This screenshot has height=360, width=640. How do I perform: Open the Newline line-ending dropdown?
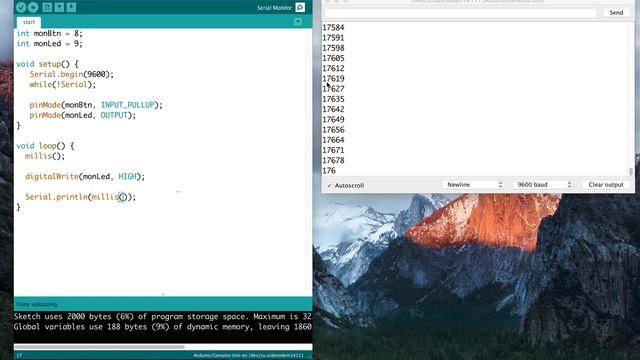tap(473, 185)
